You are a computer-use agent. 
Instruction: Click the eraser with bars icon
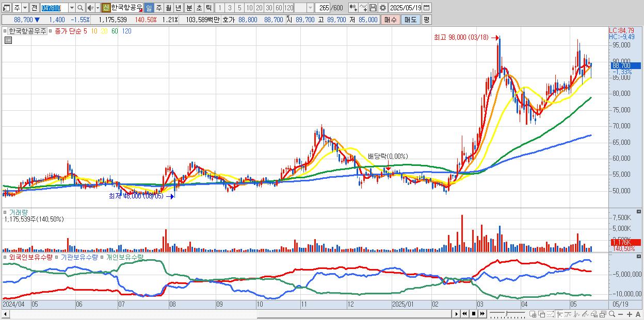pos(594,314)
